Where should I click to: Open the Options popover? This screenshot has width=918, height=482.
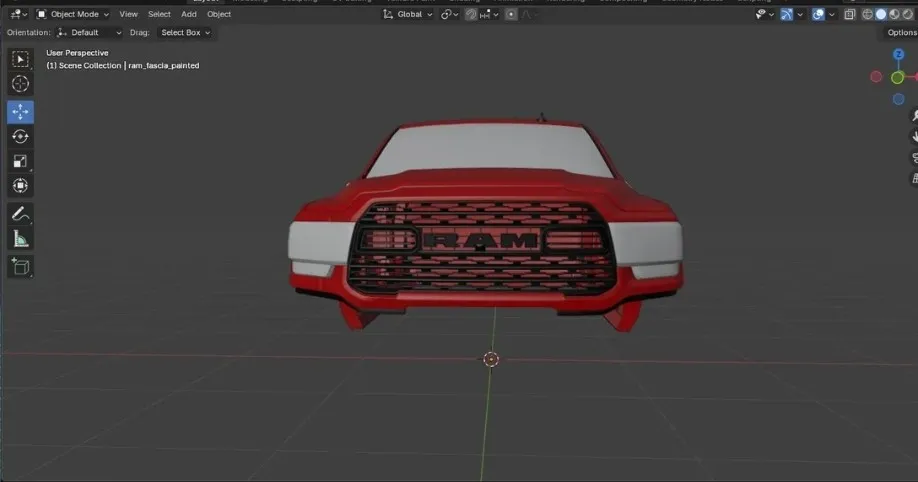(x=901, y=33)
